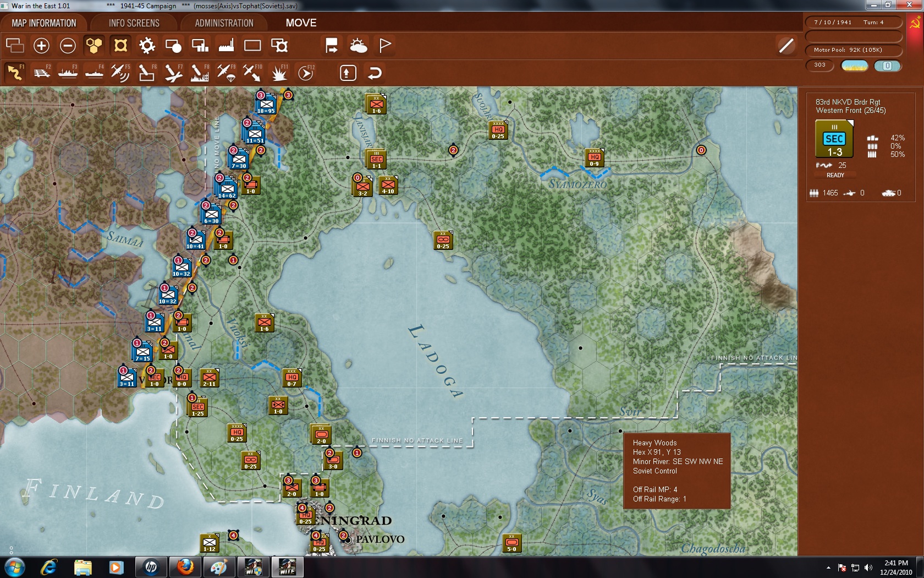
Task: Click the 303 admin points display
Action: (x=820, y=66)
